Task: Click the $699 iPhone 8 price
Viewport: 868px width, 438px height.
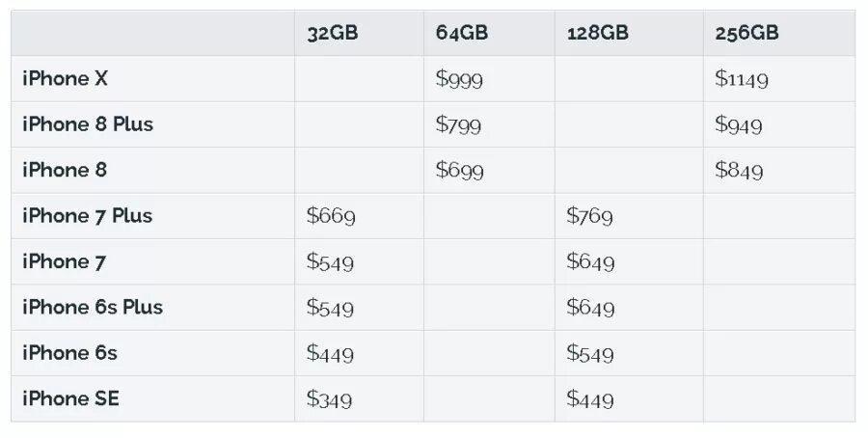Action: click(459, 170)
